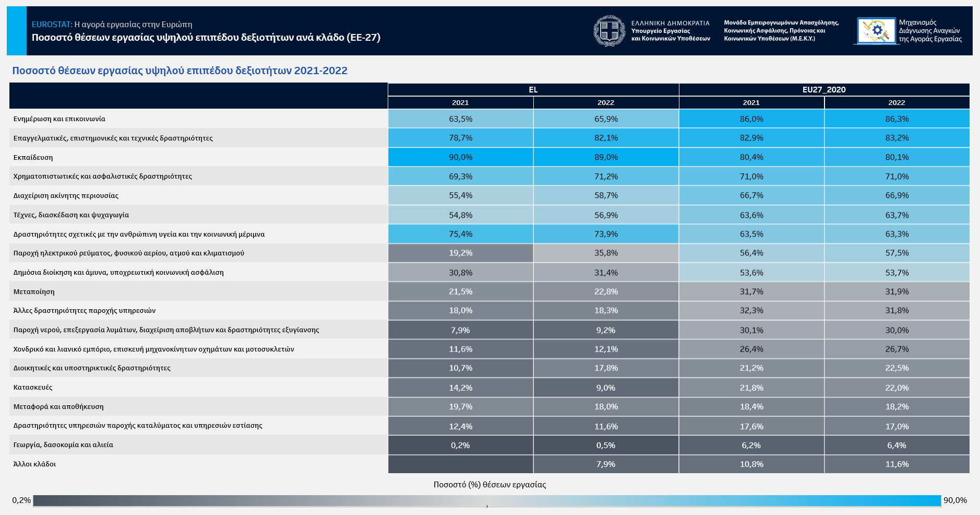Click the Ποσοστό θέσεων εργασίας 2021-2022 table title

pyautogui.click(x=180, y=71)
